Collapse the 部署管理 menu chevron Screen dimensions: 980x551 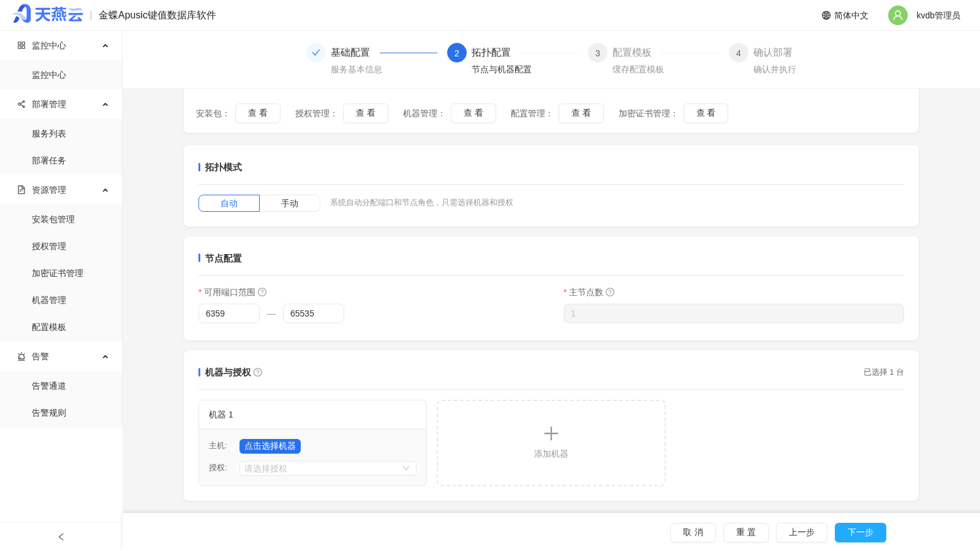pos(105,105)
